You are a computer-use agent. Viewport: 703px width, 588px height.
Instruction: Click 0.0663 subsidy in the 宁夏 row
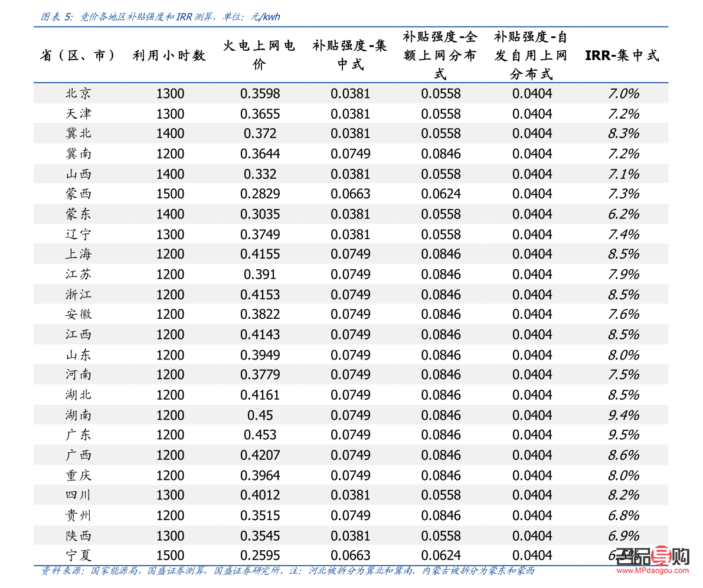[x=351, y=556]
